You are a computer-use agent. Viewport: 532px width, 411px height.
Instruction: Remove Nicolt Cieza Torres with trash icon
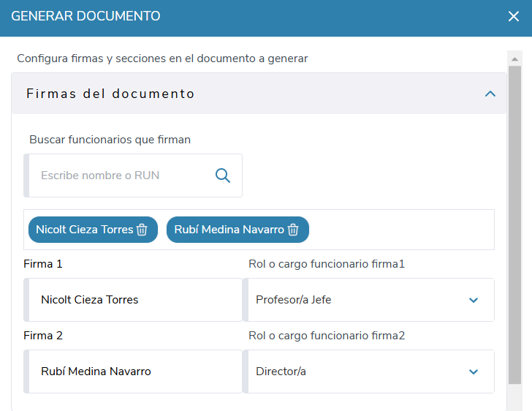click(x=142, y=230)
